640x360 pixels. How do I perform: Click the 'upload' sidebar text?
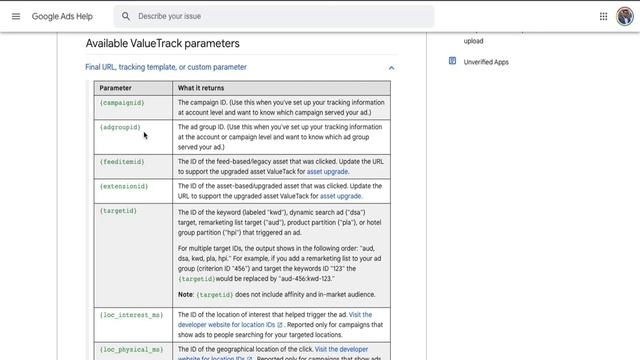coord(473,41)
